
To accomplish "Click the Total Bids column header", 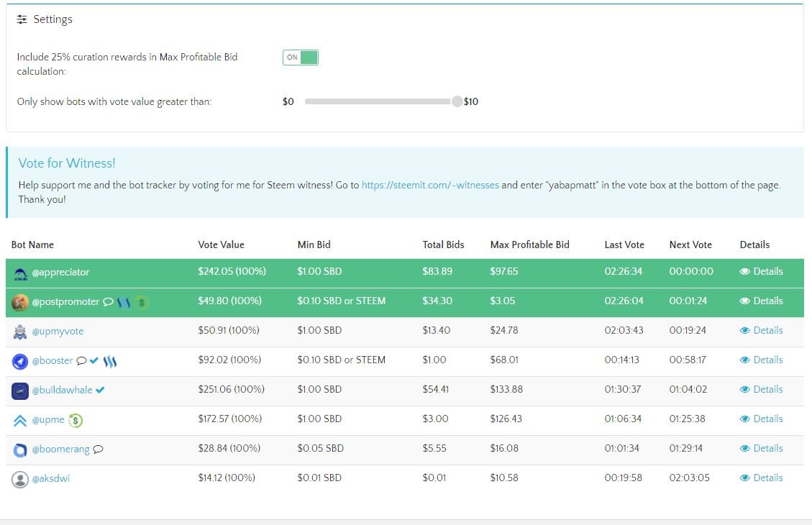I will tap(443, 245).
